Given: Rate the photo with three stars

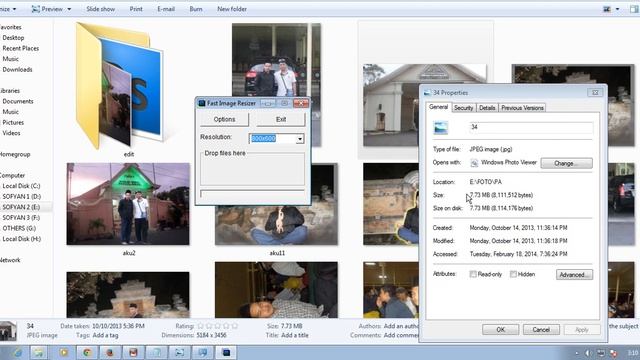Looking at the screenshot, I should click(218, 326).
